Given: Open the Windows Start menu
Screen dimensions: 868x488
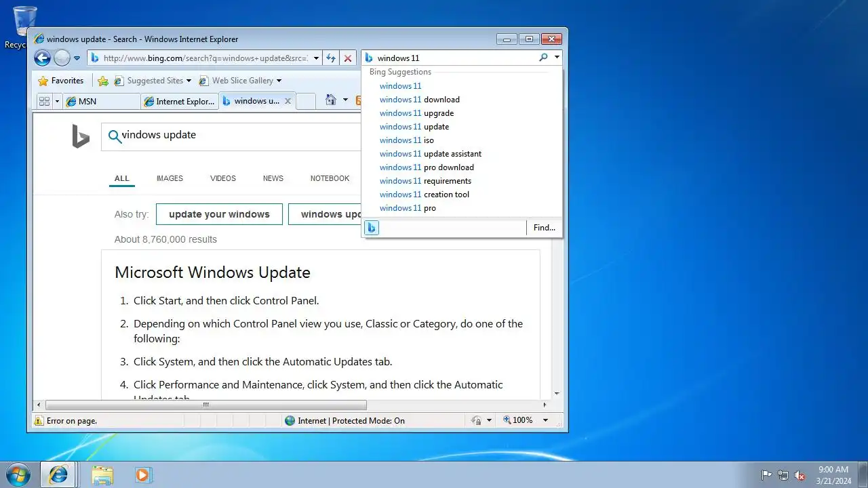Looking at the screenshot, I should pyautogui.click(x=18, y=474).
